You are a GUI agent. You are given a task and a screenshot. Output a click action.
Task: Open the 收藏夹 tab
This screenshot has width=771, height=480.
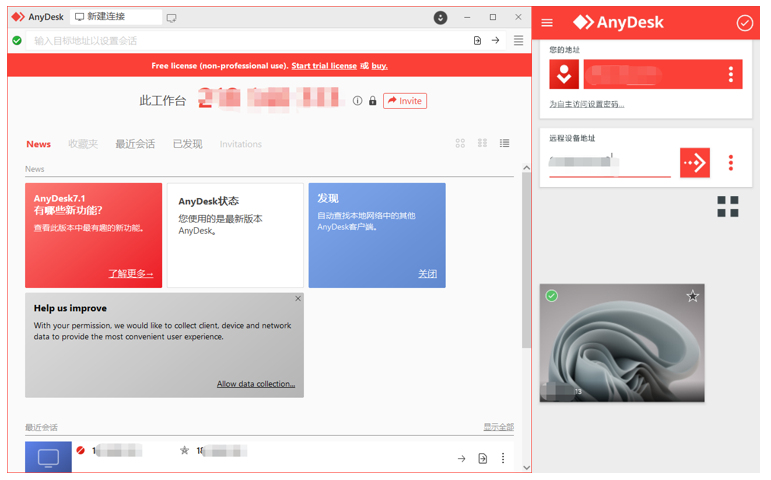(83, 144)
